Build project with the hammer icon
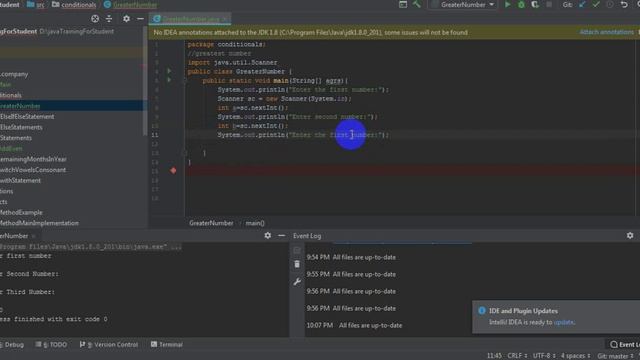Screen dimensions: 640x360 coord(417,4)
